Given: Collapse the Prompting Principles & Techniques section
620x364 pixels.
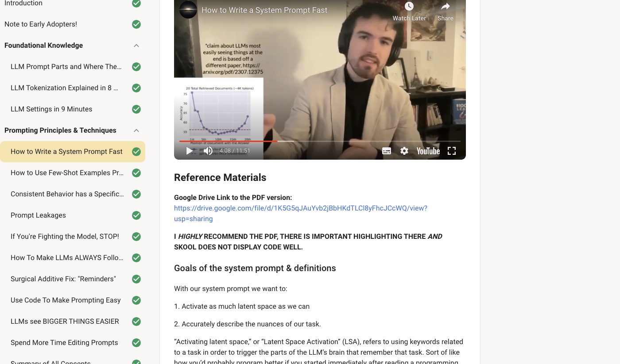Looking at the screenshot, I should tap(136, 130).
